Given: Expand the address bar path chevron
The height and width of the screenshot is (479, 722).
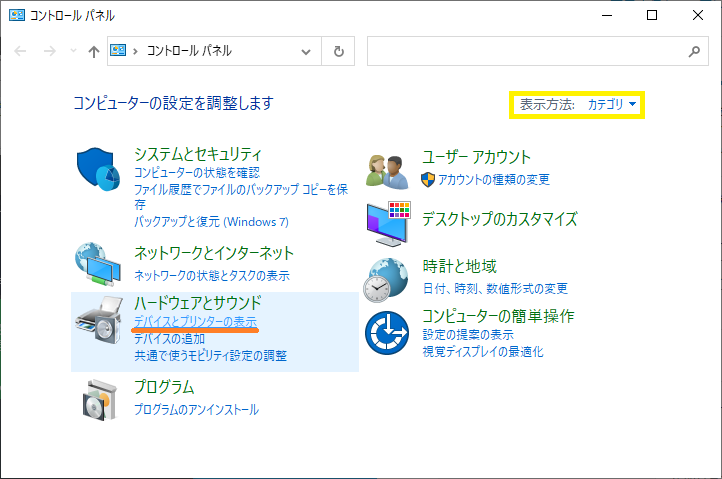Looking at the screenshot, I should point(135,51).
